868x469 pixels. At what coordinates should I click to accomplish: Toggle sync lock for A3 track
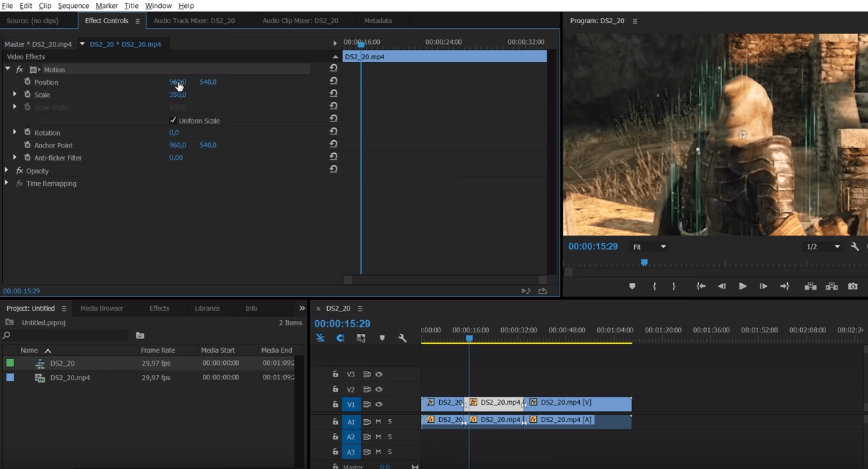point(367,452)
